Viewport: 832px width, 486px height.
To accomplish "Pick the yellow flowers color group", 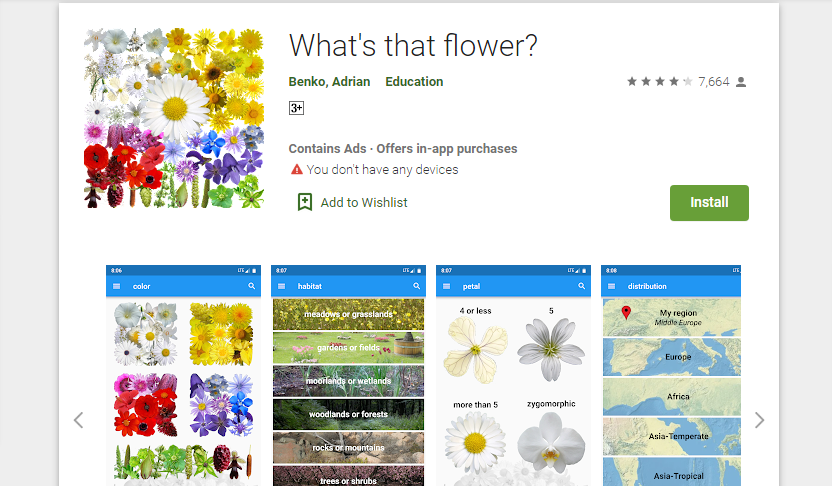I will tap(221, 334).
